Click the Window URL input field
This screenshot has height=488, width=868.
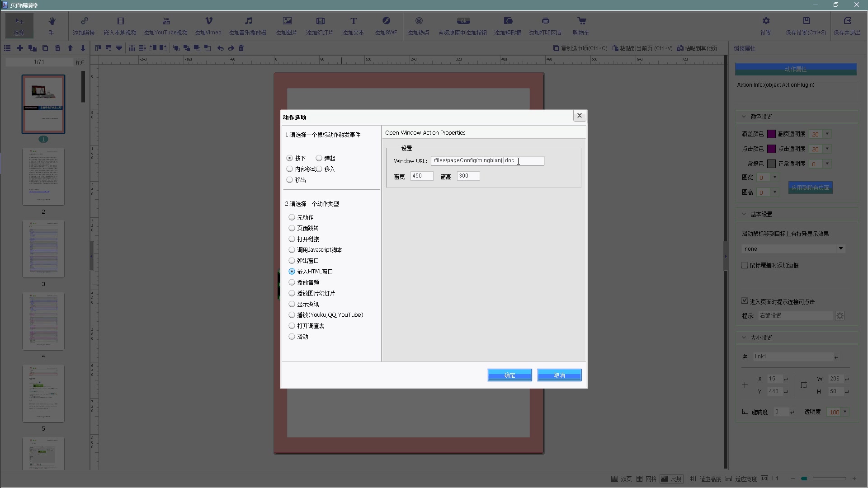(x=487, y=161)
